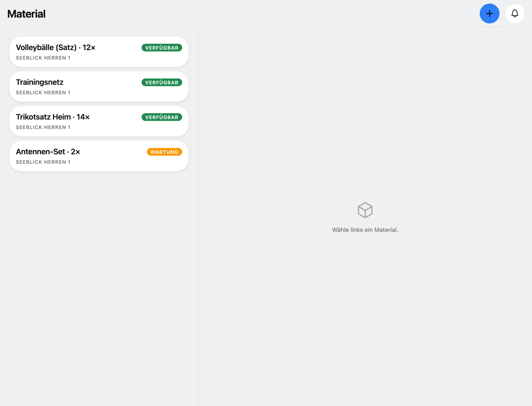Select the Trikotsatz Heim card
This screenshot has width=532, height=406.
99,121
